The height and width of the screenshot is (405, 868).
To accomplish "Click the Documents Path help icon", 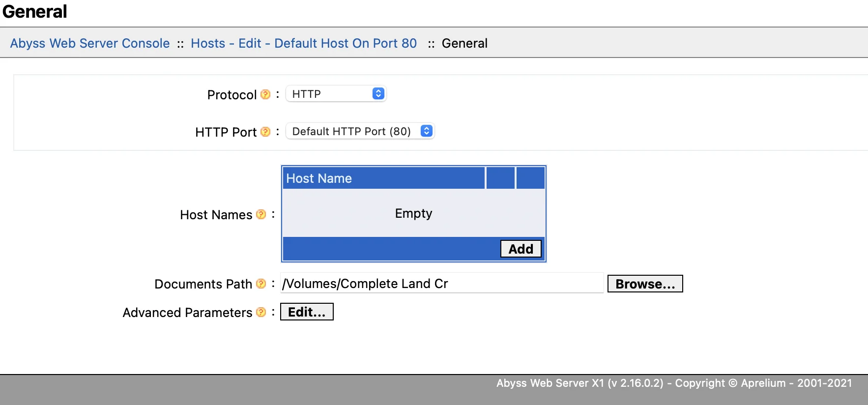I will (261, 284).
